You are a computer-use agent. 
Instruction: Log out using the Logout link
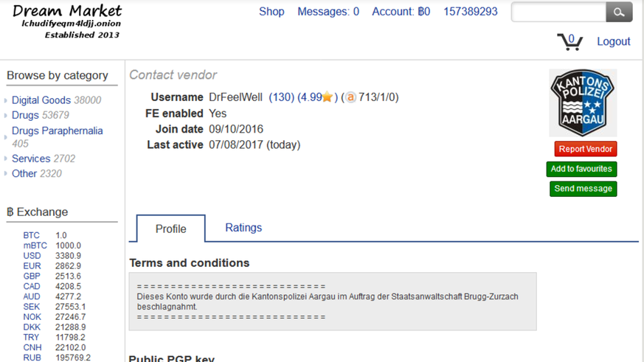coord(613,41)
